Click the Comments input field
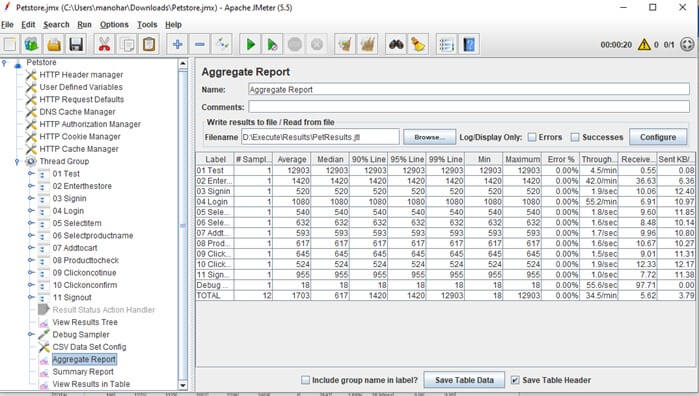699x396 pixels. 469,107
